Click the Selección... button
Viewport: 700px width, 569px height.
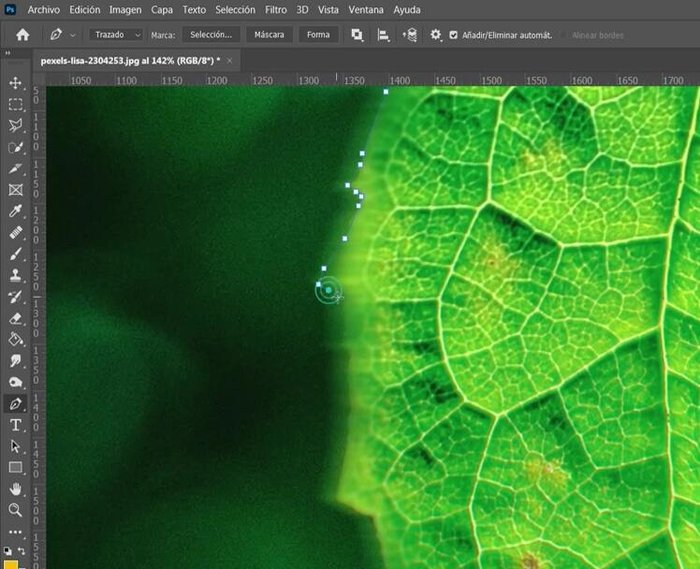211,35
